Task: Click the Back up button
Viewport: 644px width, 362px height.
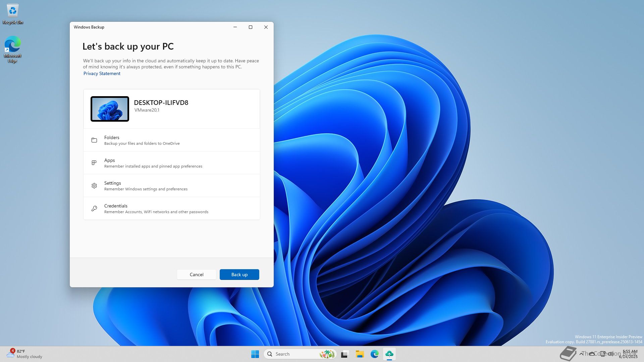Action: click(239, 275)
